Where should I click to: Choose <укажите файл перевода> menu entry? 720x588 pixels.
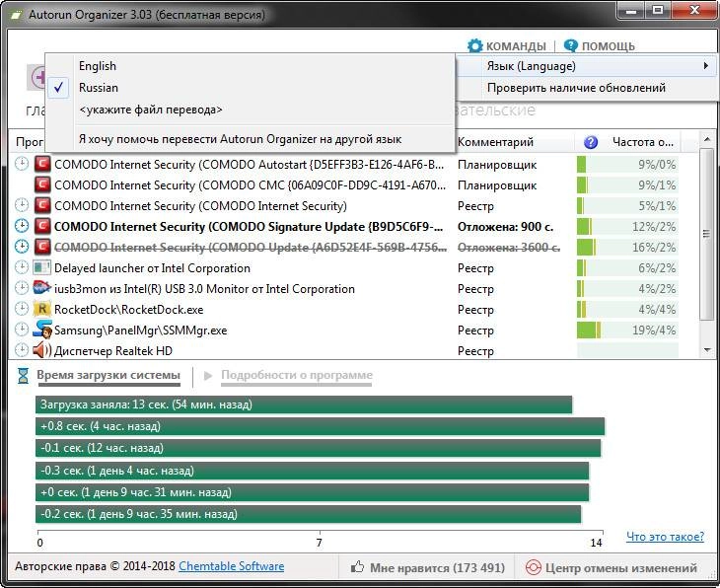pos(250,110)
